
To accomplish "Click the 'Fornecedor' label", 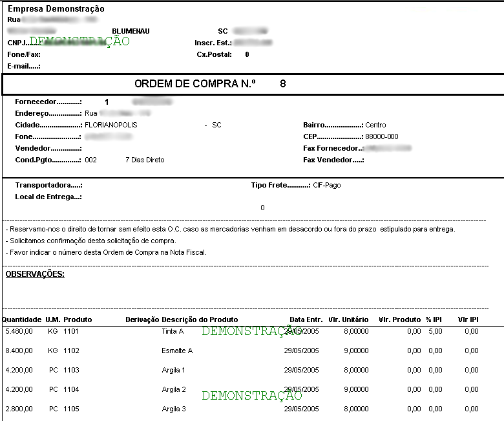I will (x=48, y=102).
